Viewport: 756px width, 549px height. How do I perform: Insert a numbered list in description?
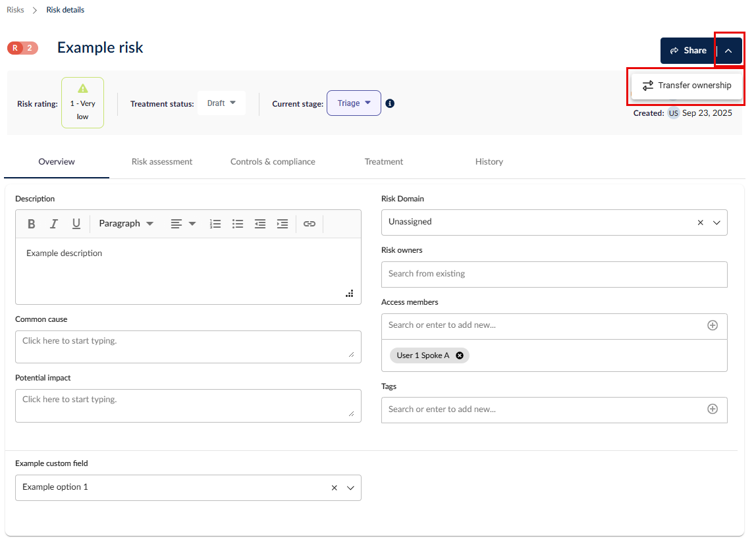tap(215, 224)
